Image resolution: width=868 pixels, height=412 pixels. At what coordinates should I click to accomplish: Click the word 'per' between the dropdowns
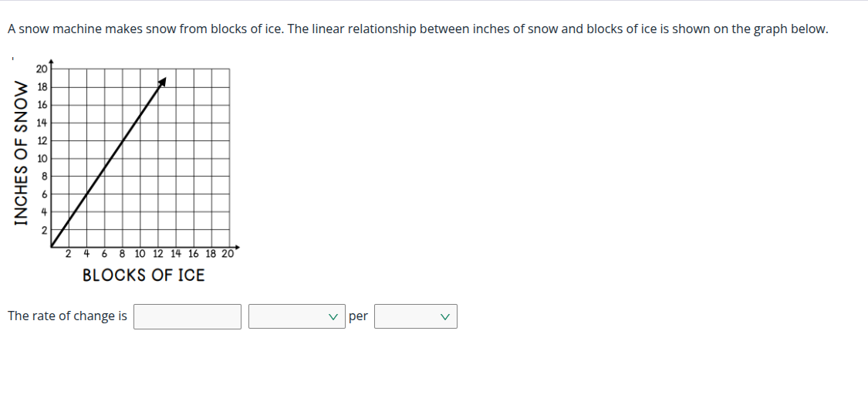[x=358, y=316]
